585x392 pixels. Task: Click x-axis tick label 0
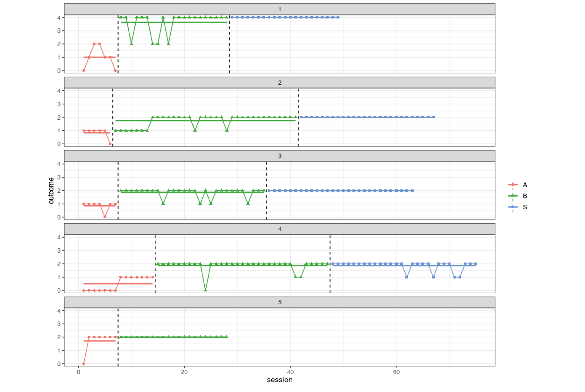pyautogui.click(x=78, y=372)
